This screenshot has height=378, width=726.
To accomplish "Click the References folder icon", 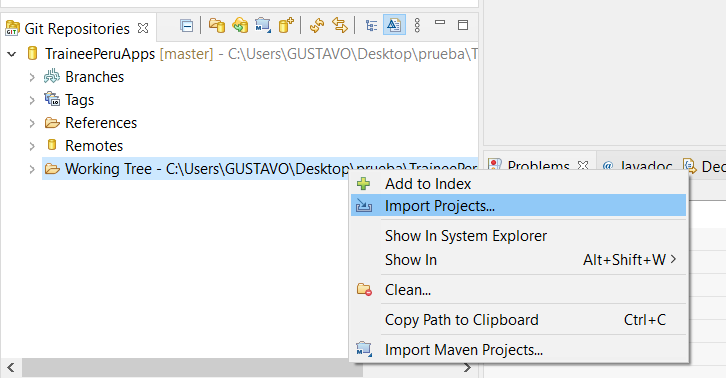I will click(52, 123).
